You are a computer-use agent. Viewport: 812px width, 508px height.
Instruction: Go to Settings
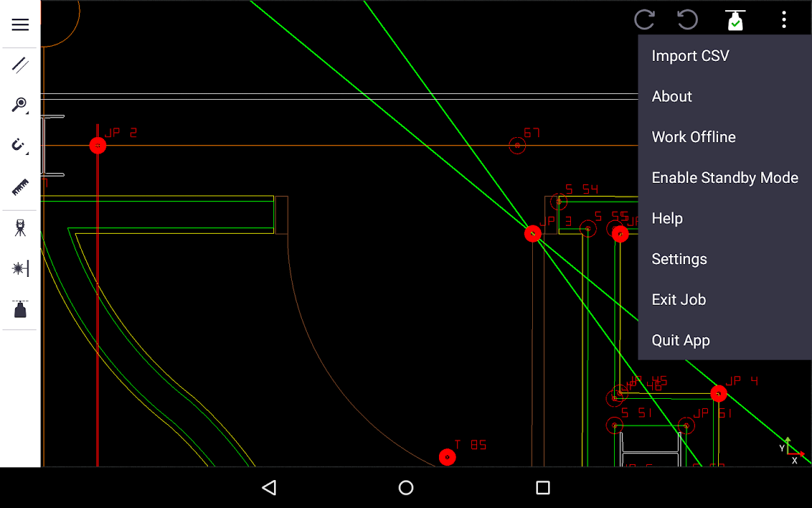(x=725, y=259)
